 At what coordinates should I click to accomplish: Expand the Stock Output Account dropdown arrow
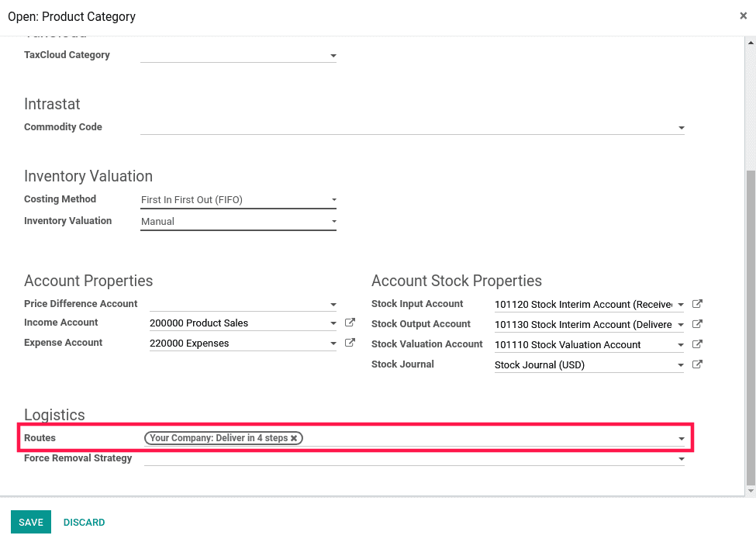tap(681, 325)
